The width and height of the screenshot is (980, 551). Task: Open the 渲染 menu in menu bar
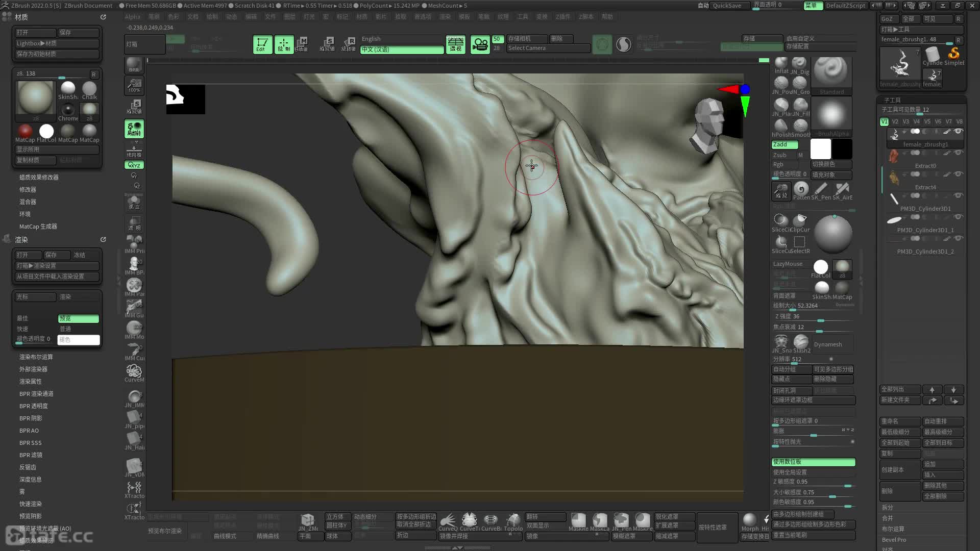[x=445, y=16]
